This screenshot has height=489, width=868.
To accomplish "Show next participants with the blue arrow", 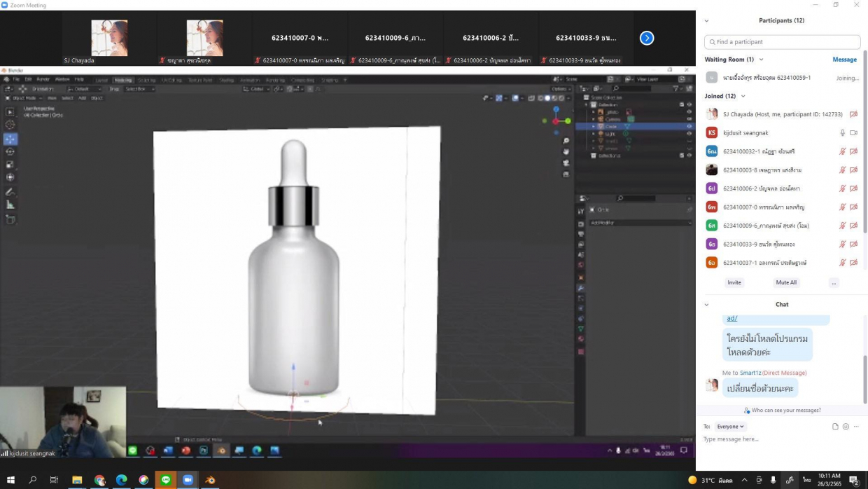I will pyautogui.click(x=647, y=38).
